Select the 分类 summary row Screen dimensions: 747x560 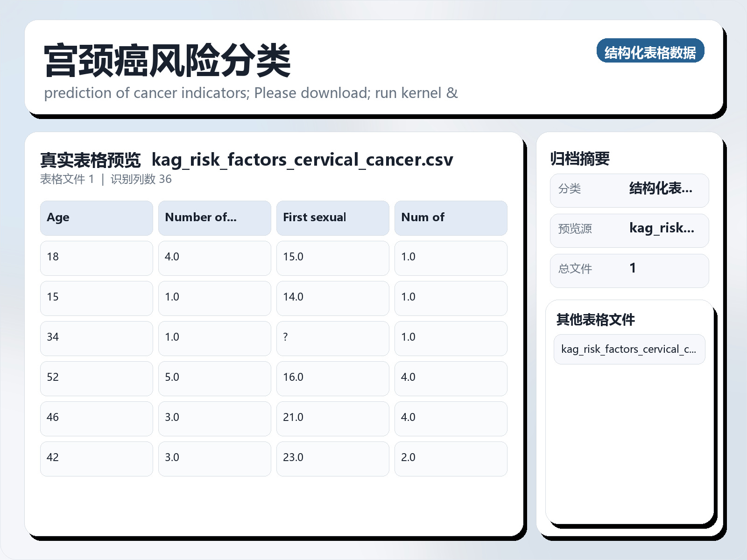point(629,190)
